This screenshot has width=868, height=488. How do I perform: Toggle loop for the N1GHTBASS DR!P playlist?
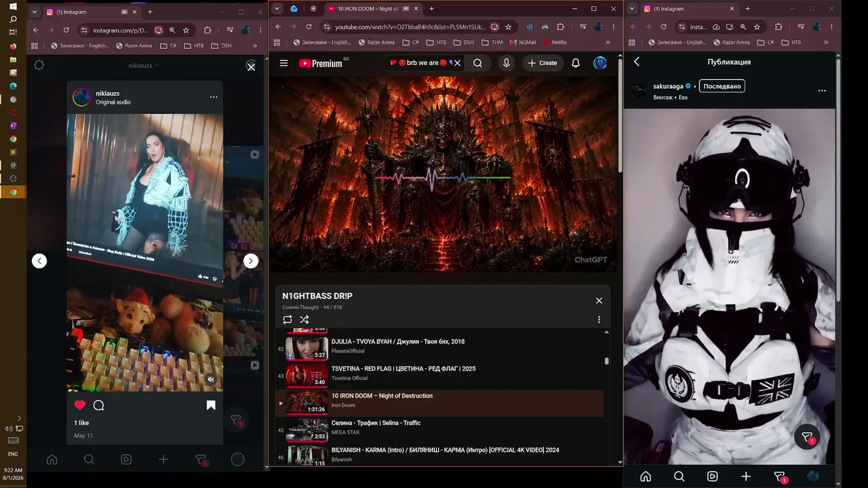pos(288,319)
